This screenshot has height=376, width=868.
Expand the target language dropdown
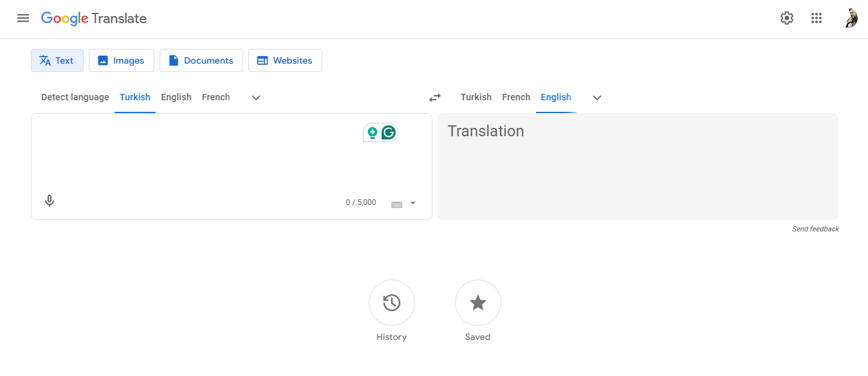click(x=596, y=98)
